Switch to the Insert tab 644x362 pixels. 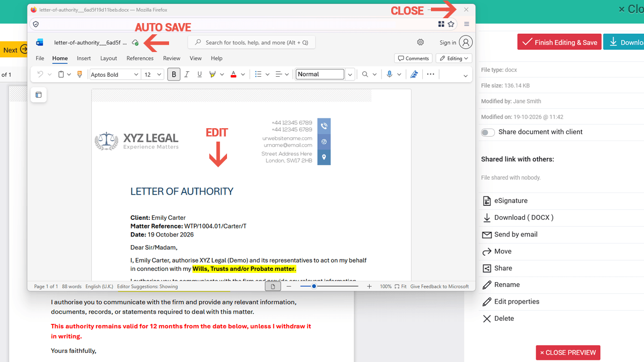point(84,58)
